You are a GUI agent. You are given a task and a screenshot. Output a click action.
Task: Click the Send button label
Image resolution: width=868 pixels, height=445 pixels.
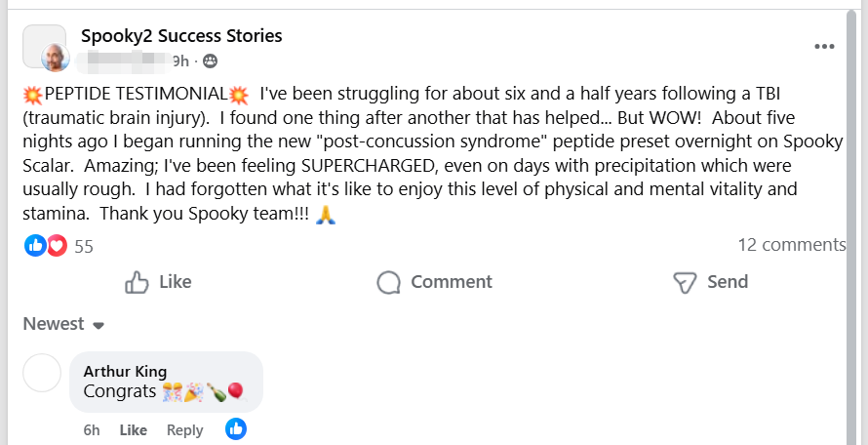[728, 282]
